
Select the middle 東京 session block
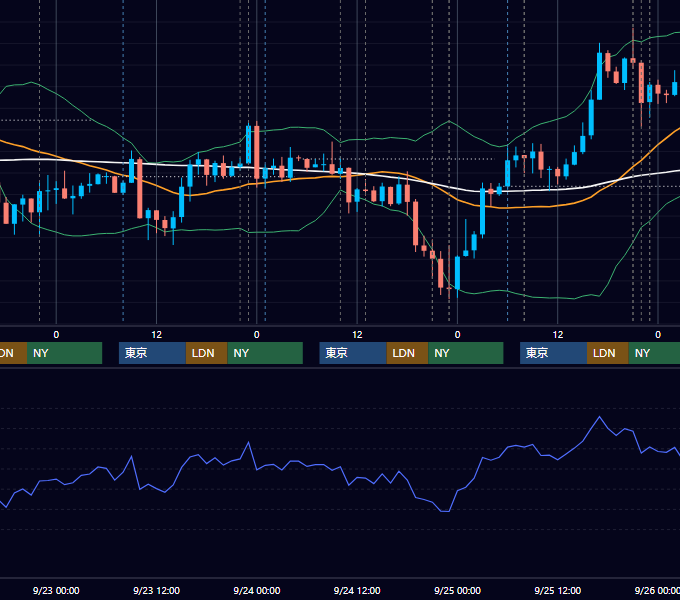(353, 353)
